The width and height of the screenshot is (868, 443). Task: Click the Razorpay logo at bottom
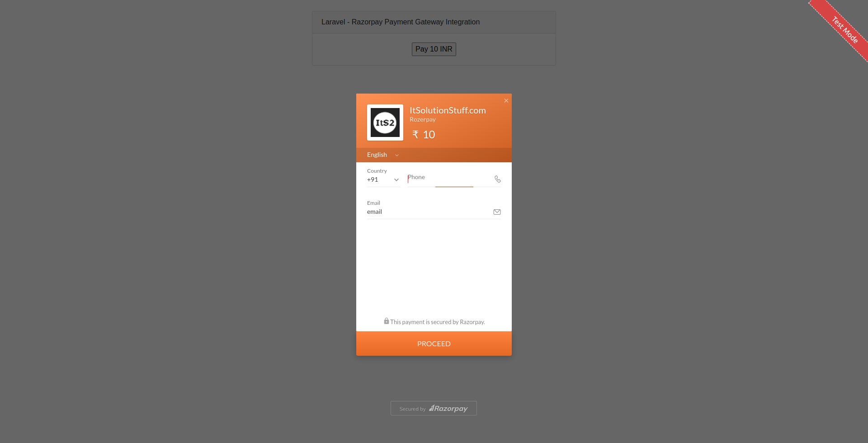(x=448, y=409)
